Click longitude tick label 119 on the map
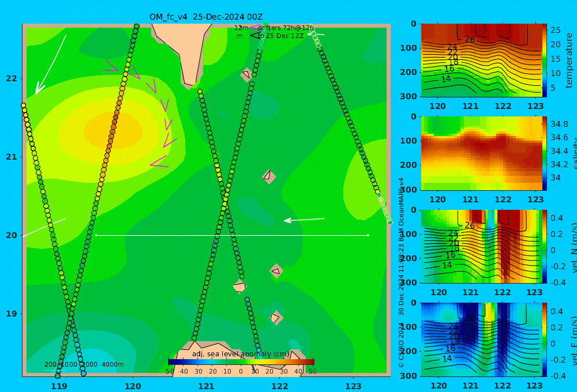Screen dimensions: 577x392 pos(59,386)
